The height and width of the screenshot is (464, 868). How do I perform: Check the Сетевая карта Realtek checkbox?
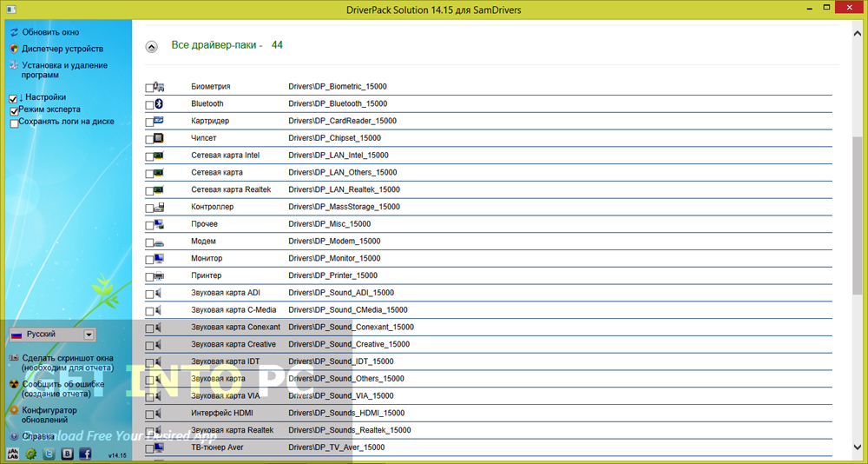pyautogui.click(x=149, y=191)
